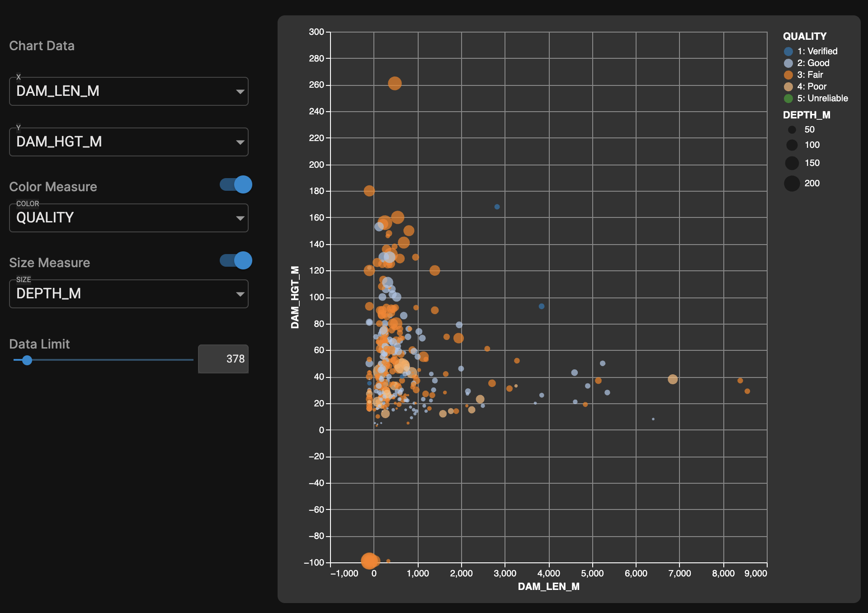This screenshot has height=613, width=868.
Task: Click the orange '3: Fair' legend dot
Action: click(788, 75)
